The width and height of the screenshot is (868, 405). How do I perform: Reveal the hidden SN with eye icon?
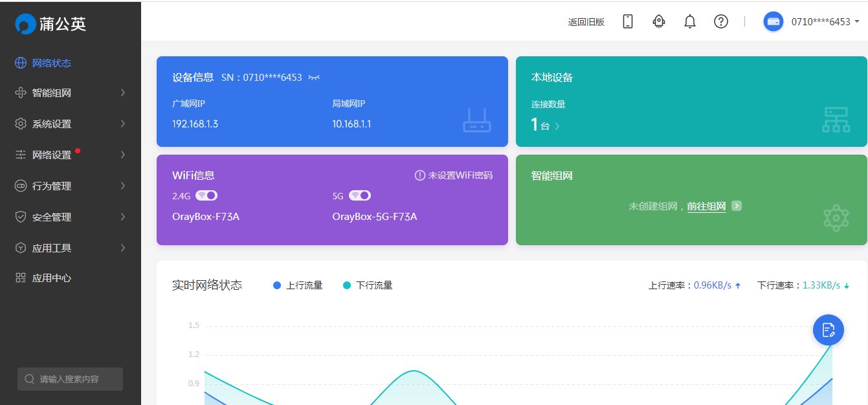(x=314, y=77)
